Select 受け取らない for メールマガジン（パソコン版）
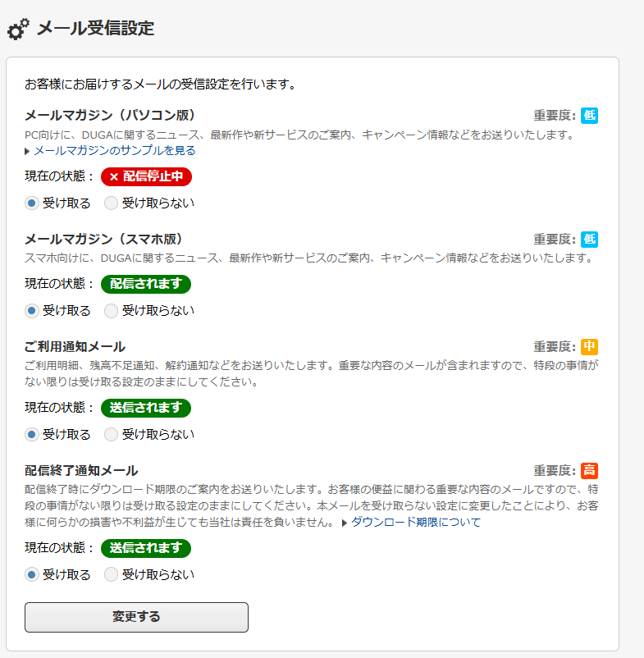The height and width of the screenshot is (658, 644). click(112, 203)
